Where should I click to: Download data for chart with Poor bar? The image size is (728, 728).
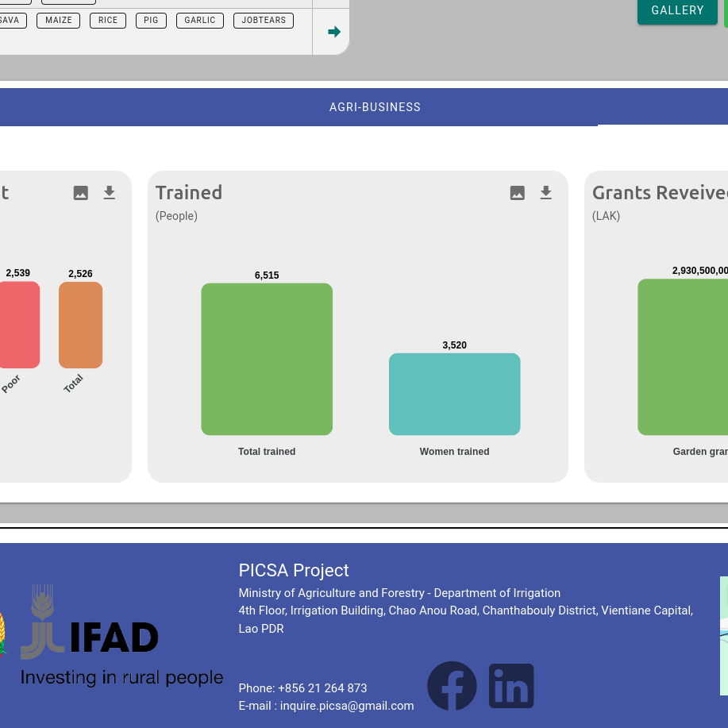tap(109, 193)
